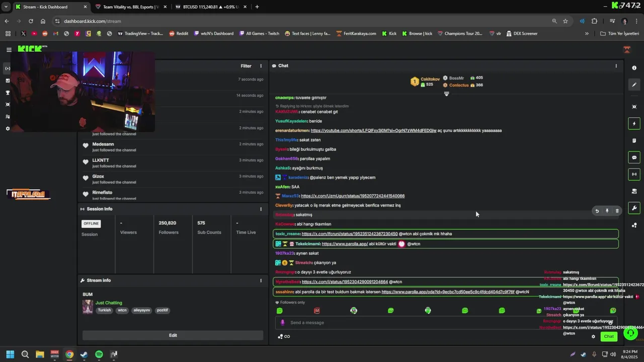Open chat settings gear beside Chat button
This screenshot has height=362, width=644.
pyautogui.click(x=593, y=336)
